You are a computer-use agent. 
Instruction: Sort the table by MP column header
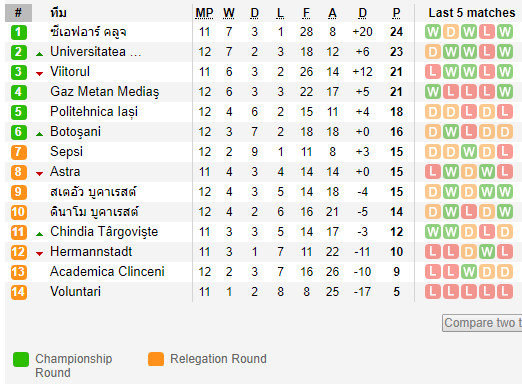(x=204, y=13)
